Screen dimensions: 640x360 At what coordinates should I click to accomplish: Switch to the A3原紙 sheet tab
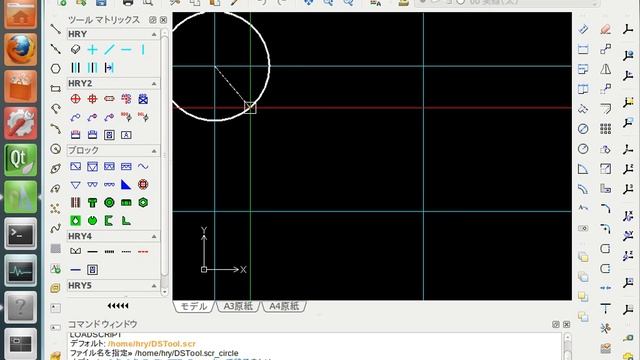(x=238, y=306)
